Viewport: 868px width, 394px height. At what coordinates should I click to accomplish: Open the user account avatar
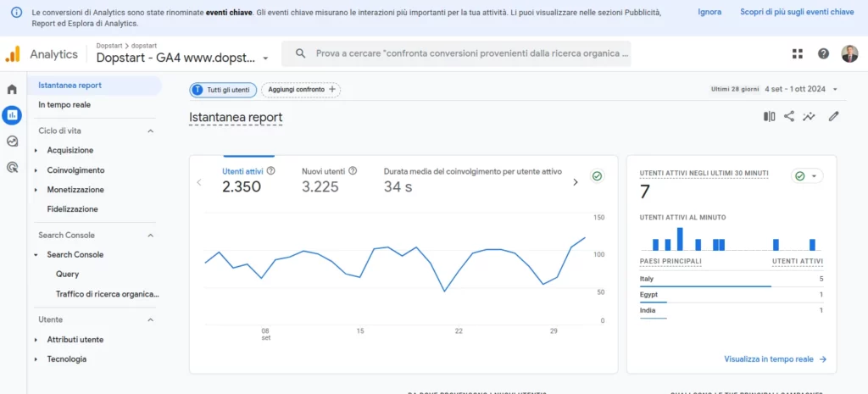[848, 53]
